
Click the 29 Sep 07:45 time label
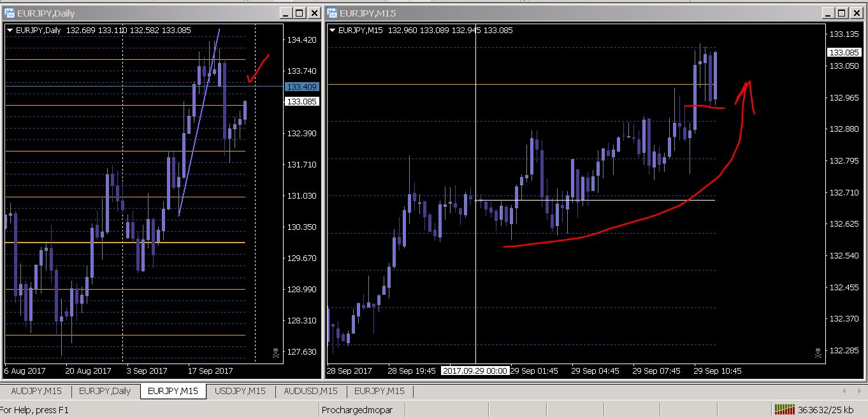656,371
